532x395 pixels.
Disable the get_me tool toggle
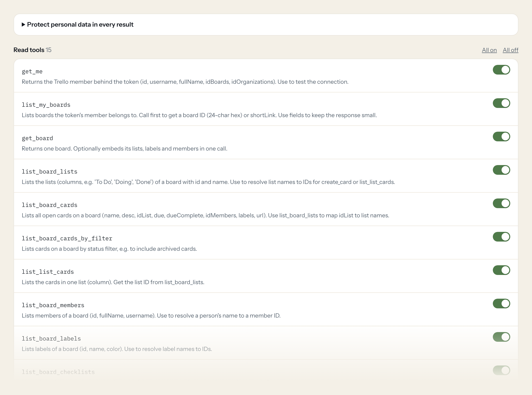tap(502, 70)
